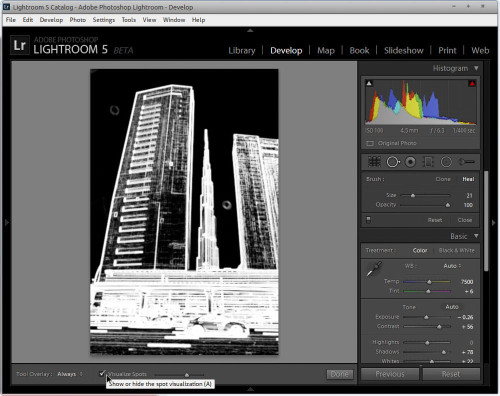This screenshot has width=500, height=396.
Task: Switch brush mode to Heal
Action: coord(468,179)
